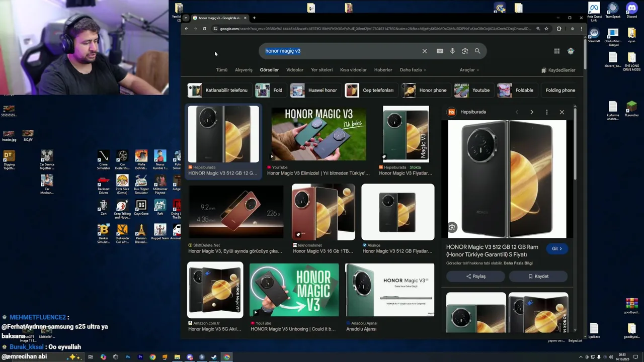644x362 pixels.
Task: Click the Kaydet save button
Action: [538, 276]
